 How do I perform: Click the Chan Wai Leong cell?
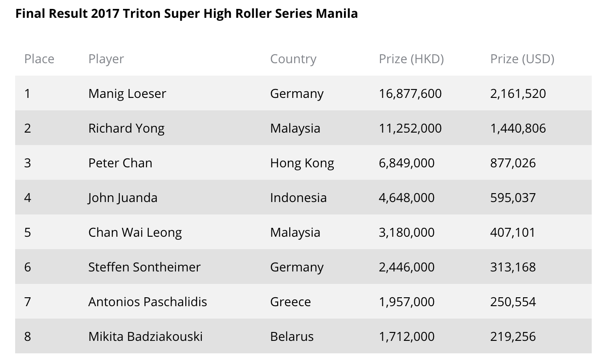(135, 232)
